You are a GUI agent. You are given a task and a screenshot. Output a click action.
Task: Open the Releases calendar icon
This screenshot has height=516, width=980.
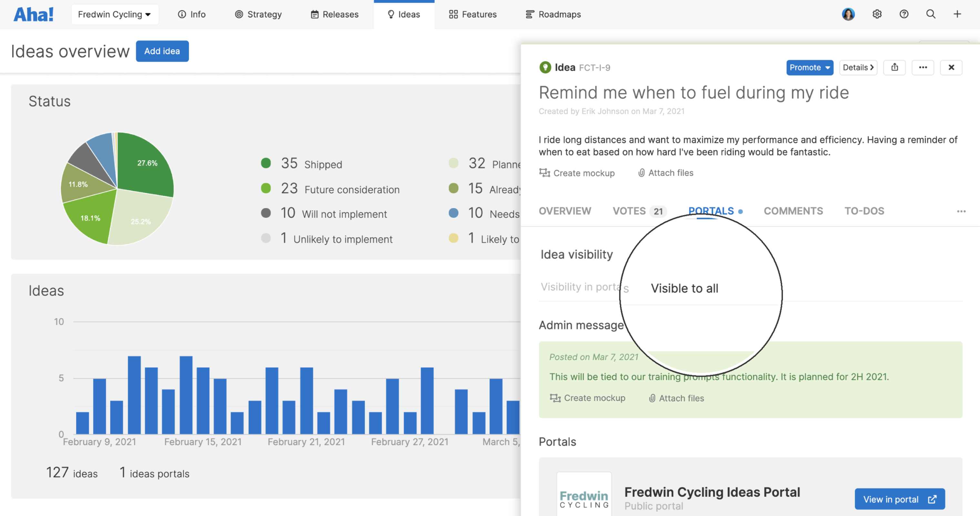coord(314,14)
